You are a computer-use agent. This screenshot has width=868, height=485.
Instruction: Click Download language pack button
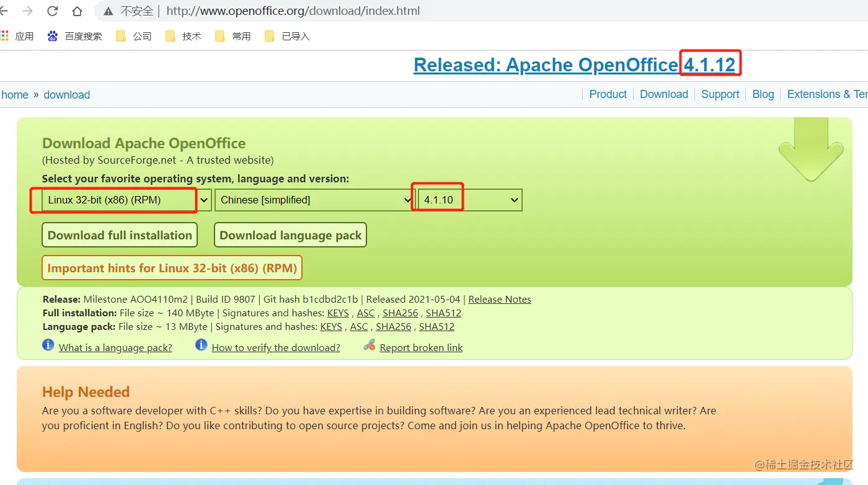[x=291, y=235]
